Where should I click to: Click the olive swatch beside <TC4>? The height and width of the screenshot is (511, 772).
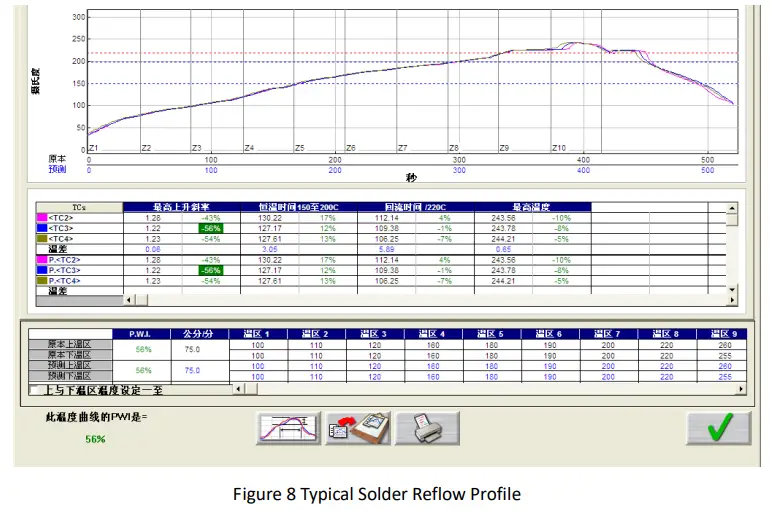click(42, 238)
